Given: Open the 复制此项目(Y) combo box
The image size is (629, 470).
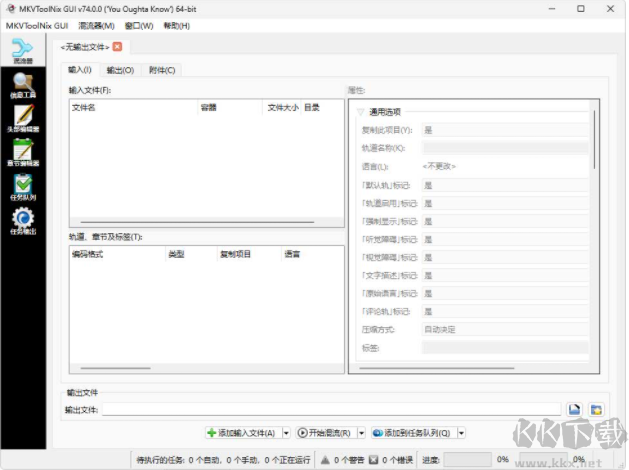Looking at the screenshot, I should (x=505, y=130).
